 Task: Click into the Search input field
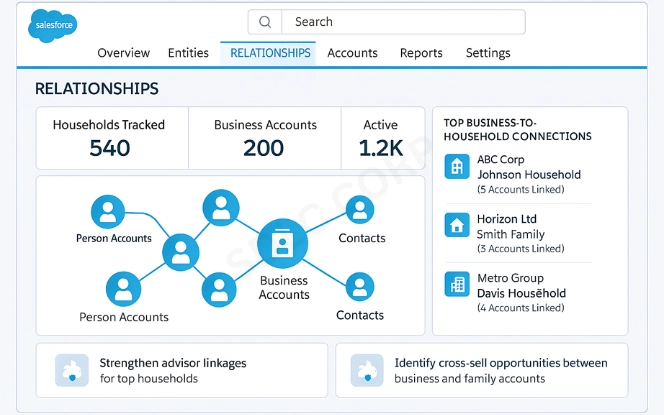click(400, 22)
